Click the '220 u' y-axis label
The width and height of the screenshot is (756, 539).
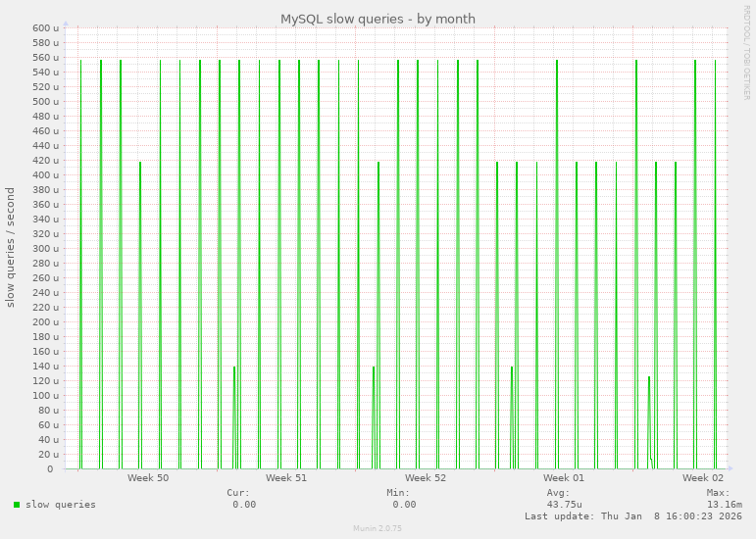tap(46, 308)
